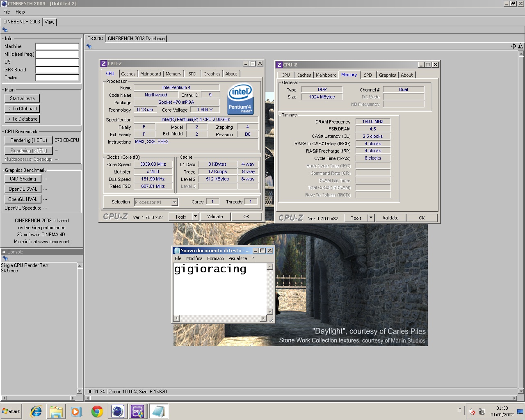Open Google Chrome from taskbar
Screen dimensions: 525x420
pos(97,411)
